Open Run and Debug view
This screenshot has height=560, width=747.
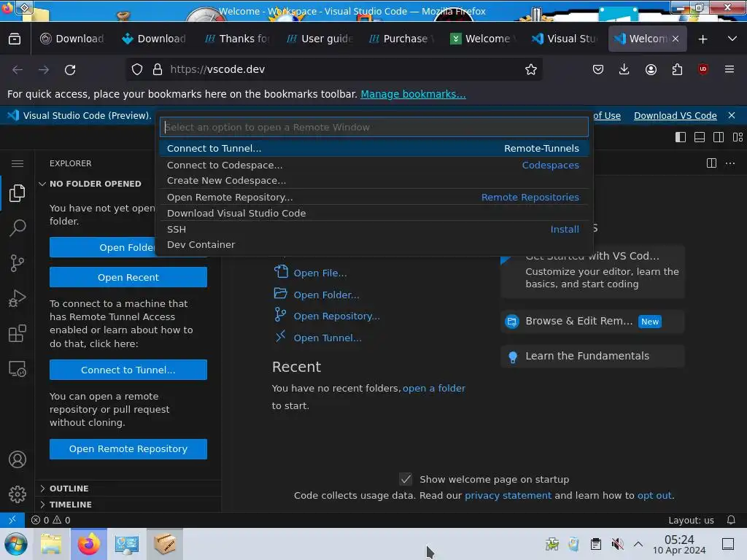18,298
